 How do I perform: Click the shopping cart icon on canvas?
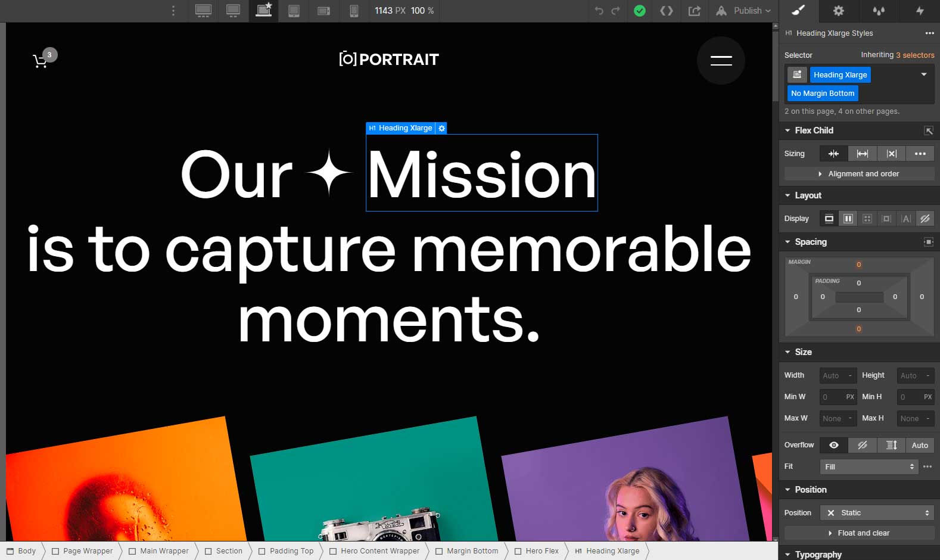(40, 61)
